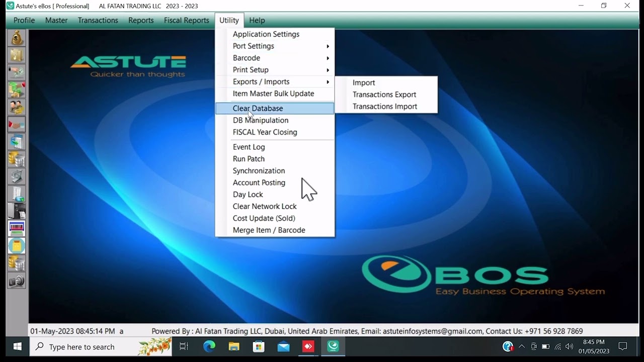Choose Account Posting
The height and width of the screenshot is (362, 644).
click(275, 183)
